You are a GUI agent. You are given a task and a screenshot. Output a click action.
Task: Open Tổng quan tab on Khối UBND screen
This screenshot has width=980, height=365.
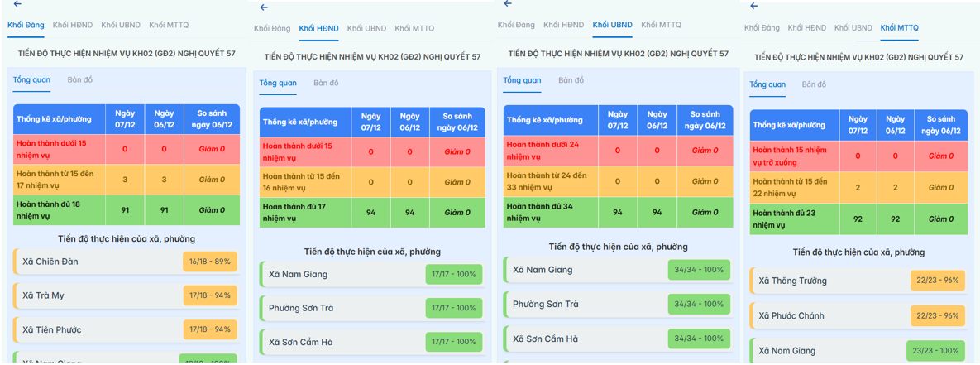(x=522, y=80)
